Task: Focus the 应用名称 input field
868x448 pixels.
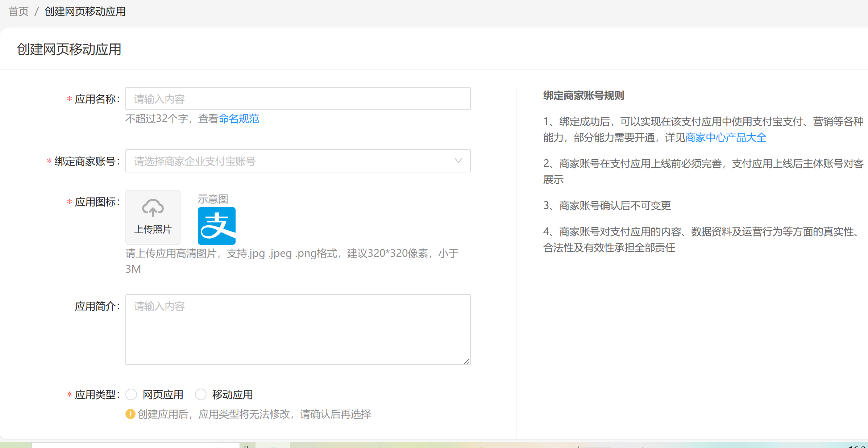Action: (x=298, y=99)
